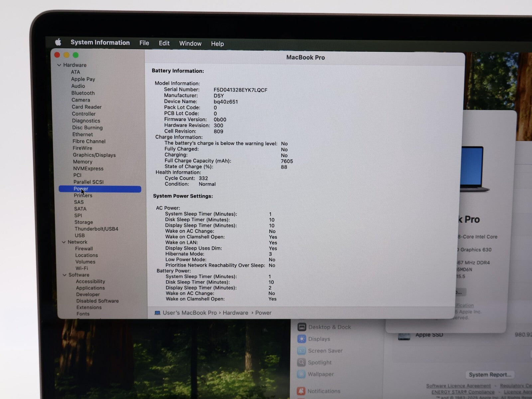
Task: Select PCI in the sidebar
Action: click(77, 175)
